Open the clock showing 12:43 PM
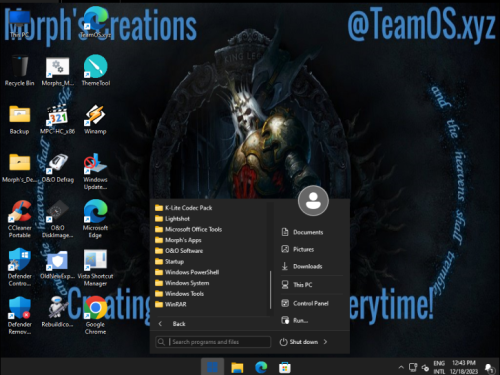500x375 pixels. coord(464,367)
